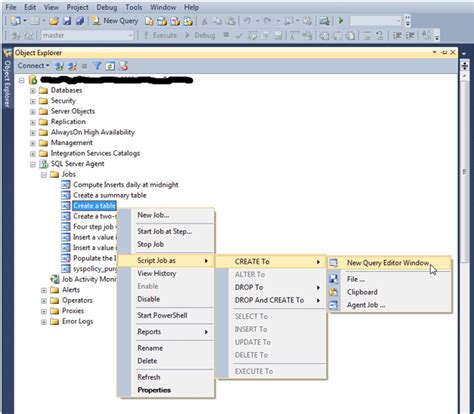Click the Parse checkmark icon
Screen dimensions: 474x414
(239, 35)
